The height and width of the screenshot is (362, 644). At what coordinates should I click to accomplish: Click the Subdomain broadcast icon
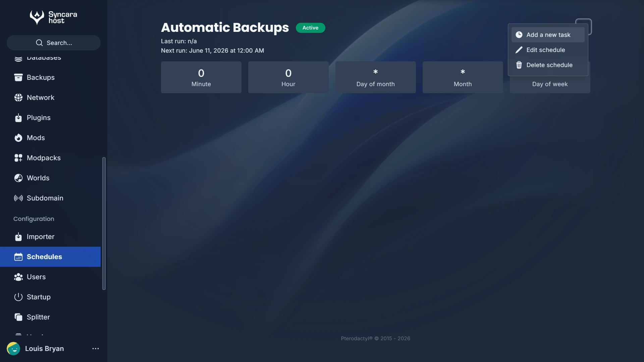18,198
